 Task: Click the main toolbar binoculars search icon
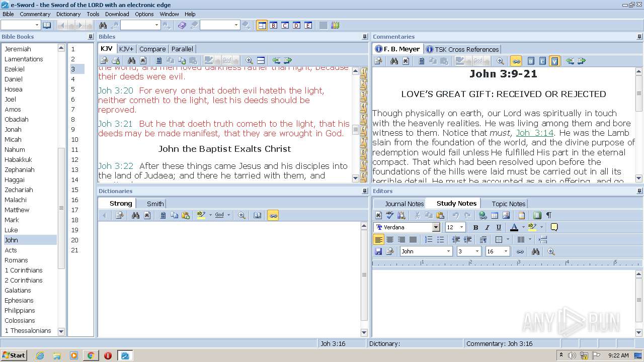pos(103,25)
